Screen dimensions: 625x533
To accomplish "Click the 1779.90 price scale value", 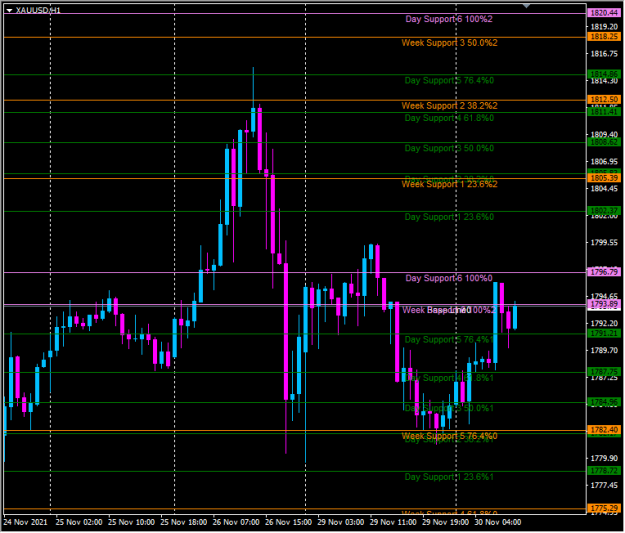I will tap(604, 458).
